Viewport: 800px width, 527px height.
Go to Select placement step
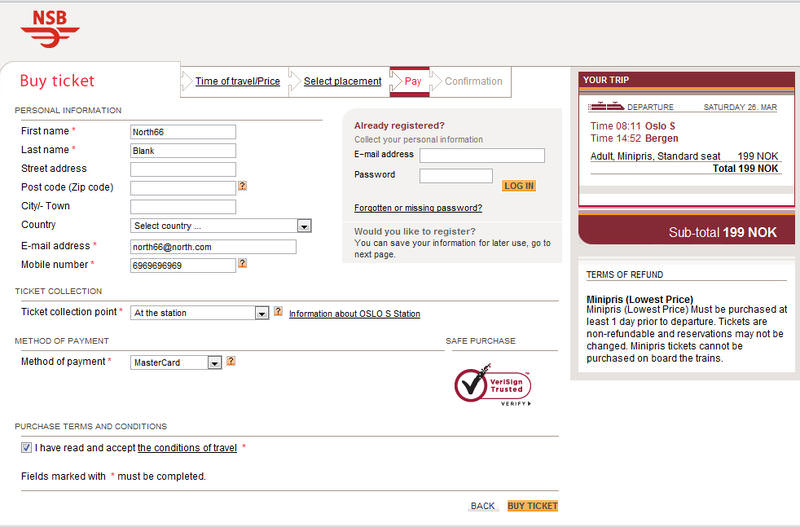(342, 81)
